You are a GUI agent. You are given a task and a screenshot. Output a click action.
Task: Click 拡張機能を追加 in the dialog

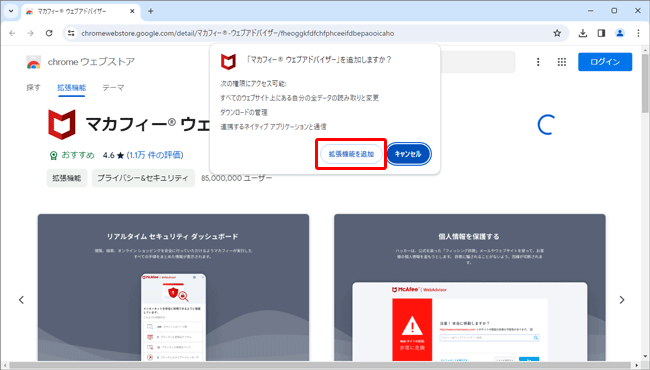pyautogui.click(x=351, y=154)
